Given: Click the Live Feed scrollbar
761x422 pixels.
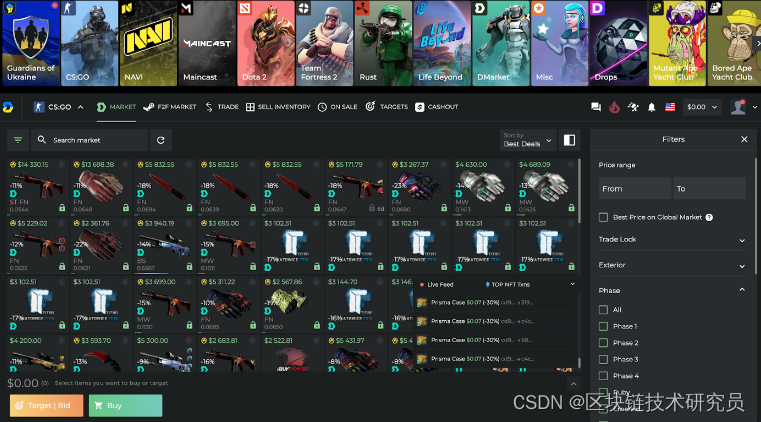Looking at the screenshot, I should point(579,363).
